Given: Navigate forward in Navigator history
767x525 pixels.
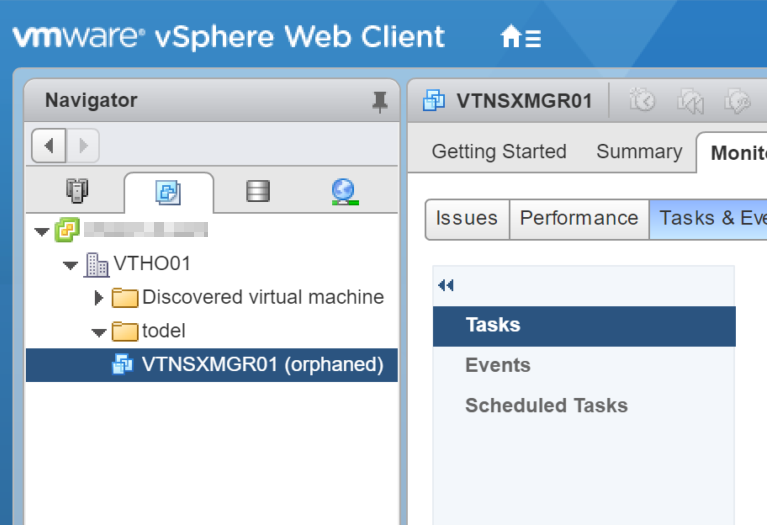Looking at the screenshot, I should tap(82, 146).
